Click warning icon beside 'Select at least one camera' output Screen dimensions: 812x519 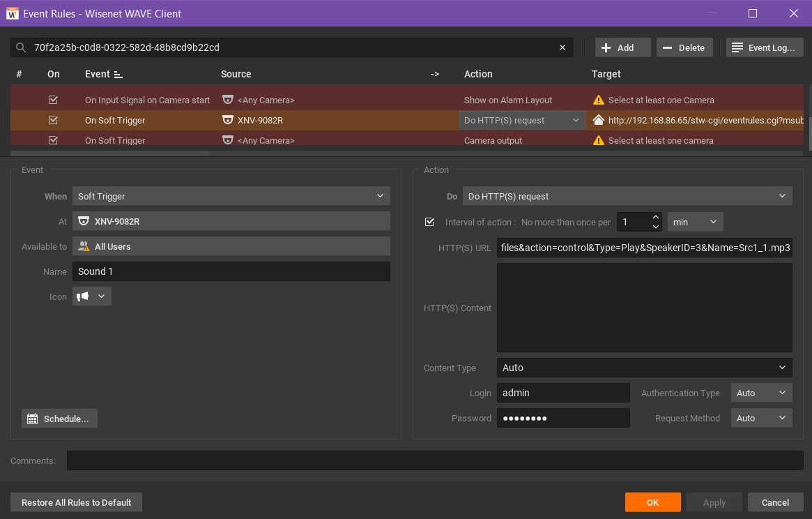[x=598, y=140]
